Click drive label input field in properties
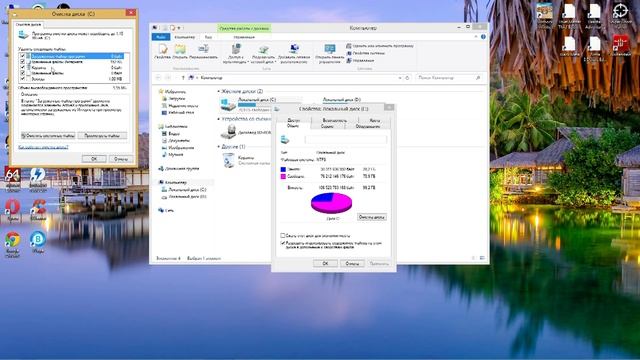Viewport: 640px width, 360px height. tap(346, 140)
